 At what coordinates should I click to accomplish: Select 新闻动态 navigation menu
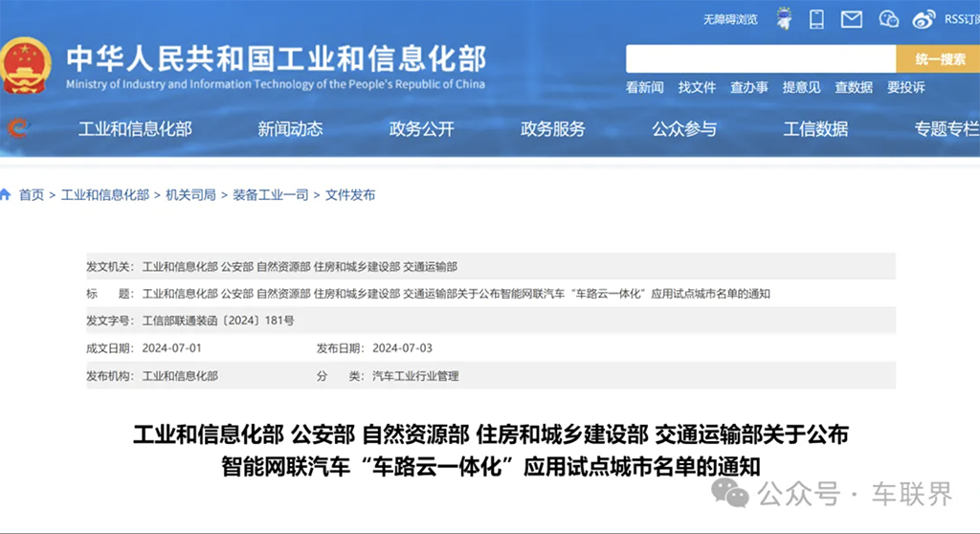coord(290,129)
